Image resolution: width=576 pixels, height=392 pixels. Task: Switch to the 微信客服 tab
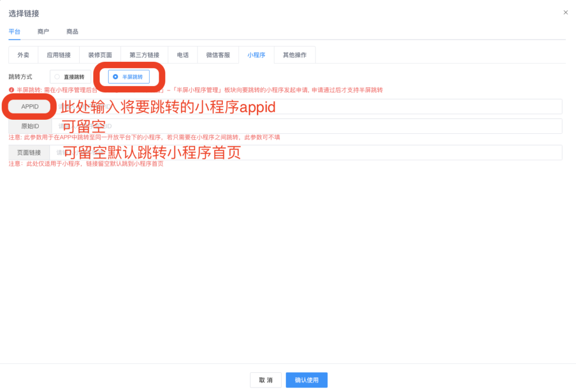pyautogui.click(x=217, y=55)
